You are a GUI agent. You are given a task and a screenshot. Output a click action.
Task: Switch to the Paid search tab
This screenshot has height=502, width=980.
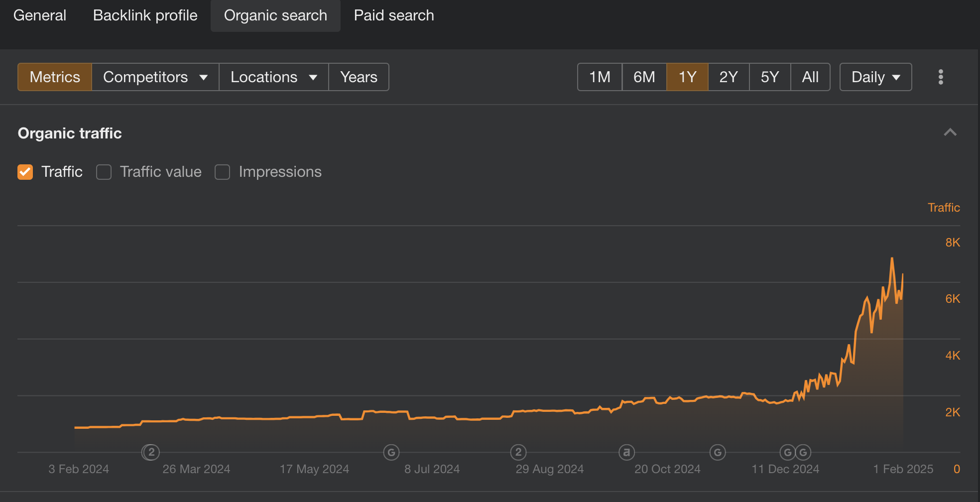[393, 15]
